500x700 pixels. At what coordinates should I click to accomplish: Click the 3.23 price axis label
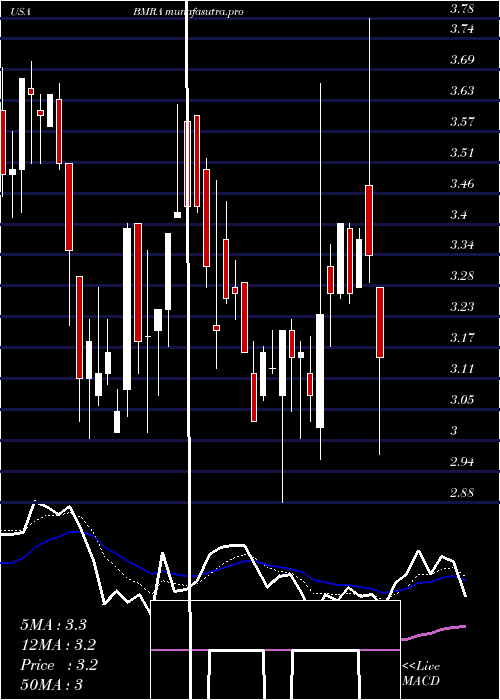click(x=462, y=307)
